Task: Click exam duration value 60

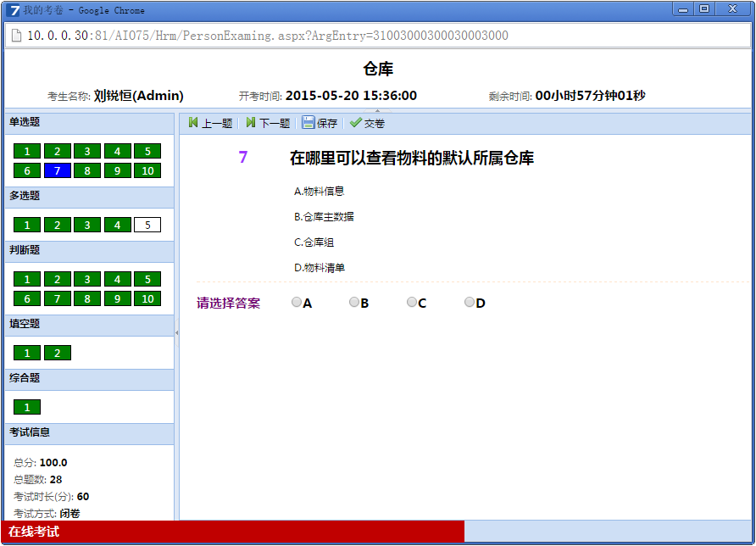Action: (83, 496)
